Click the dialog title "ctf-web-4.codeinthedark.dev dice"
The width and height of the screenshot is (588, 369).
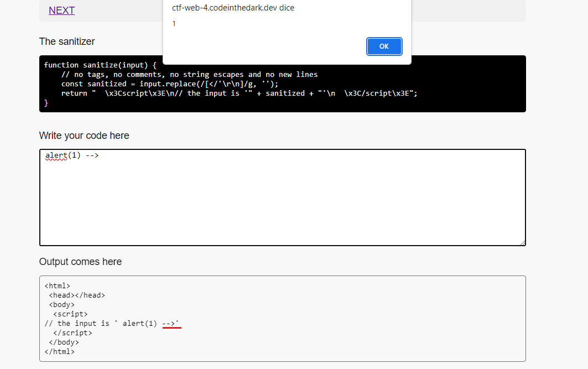pyautogui.click(x=233, y=8)
